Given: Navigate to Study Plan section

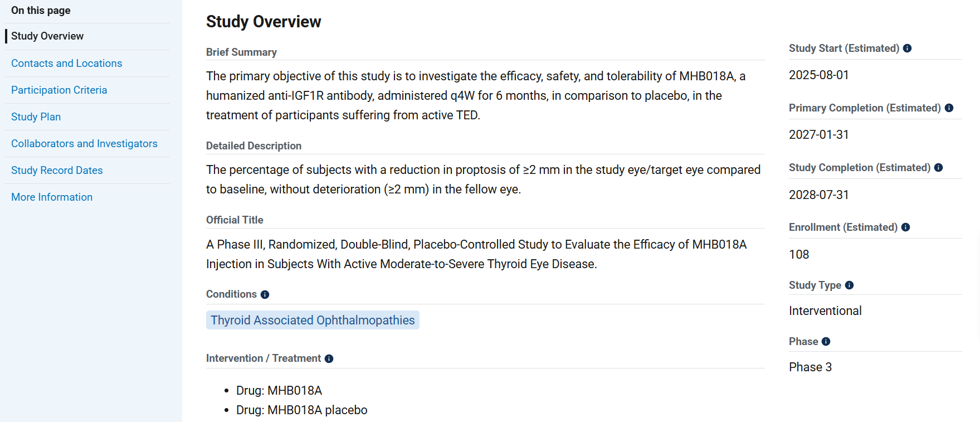Looking at the screenshot, I should 36,117.
